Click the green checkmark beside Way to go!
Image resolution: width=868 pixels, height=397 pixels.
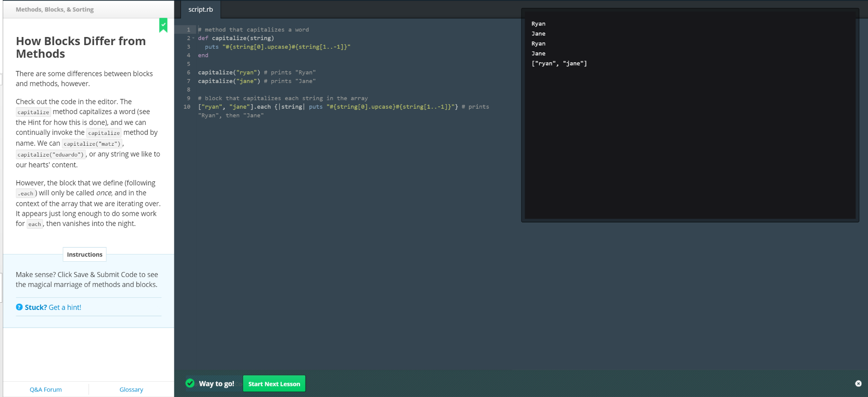point(190,383)
